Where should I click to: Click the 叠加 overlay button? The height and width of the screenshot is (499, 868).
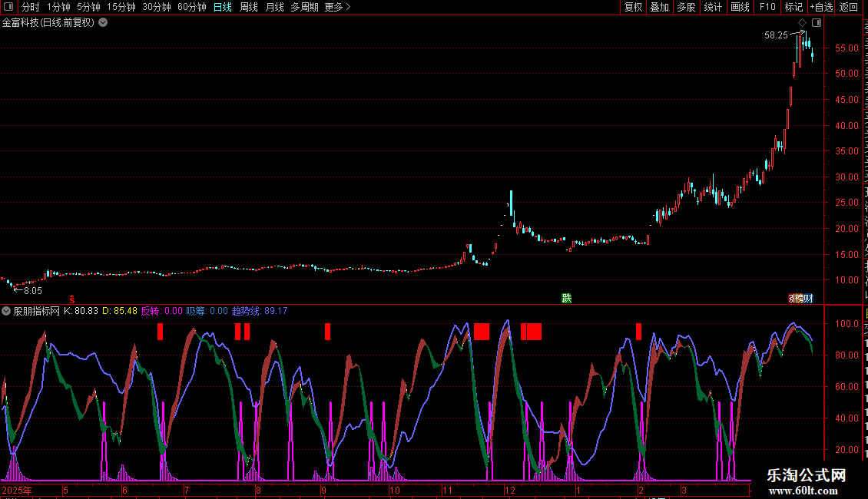[x=660, y=7]
